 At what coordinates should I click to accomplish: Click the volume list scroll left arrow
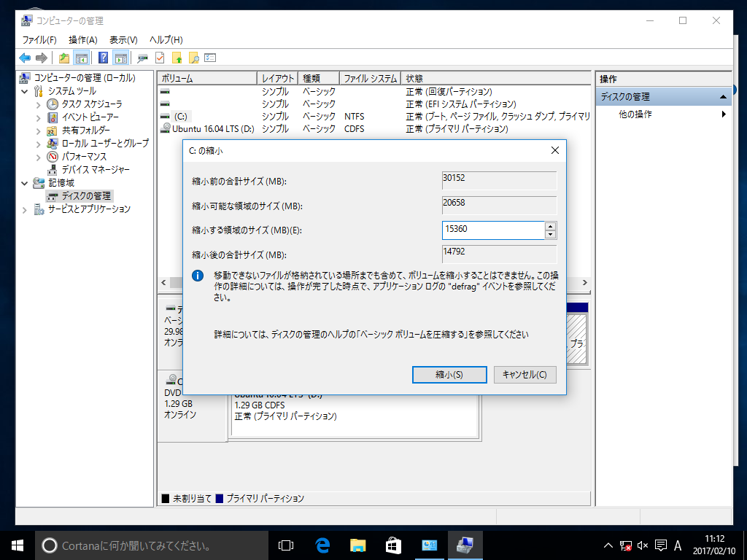[x=163, y=283]
